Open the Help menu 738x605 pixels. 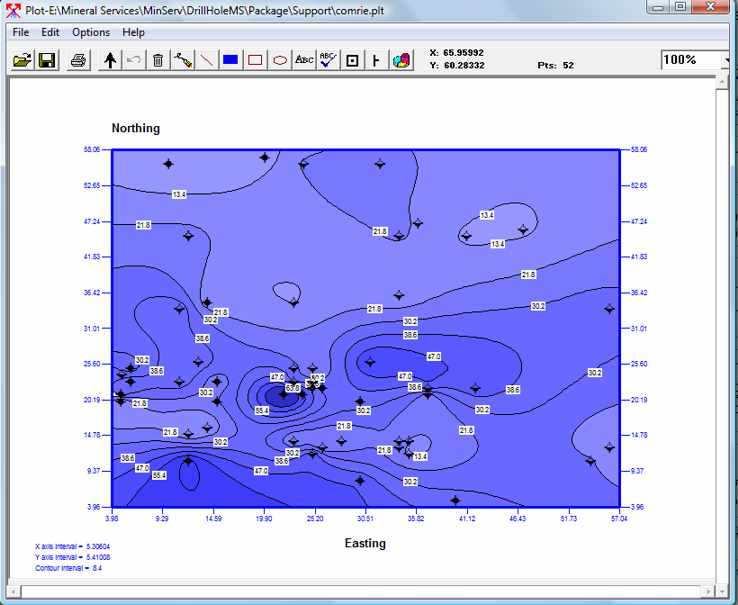(133, 32)
